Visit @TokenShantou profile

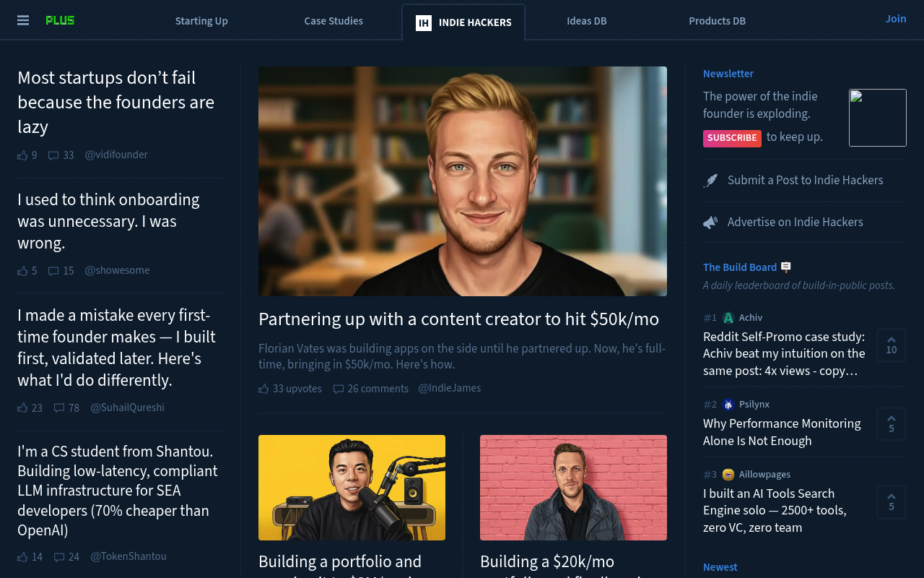coord(128,557)
